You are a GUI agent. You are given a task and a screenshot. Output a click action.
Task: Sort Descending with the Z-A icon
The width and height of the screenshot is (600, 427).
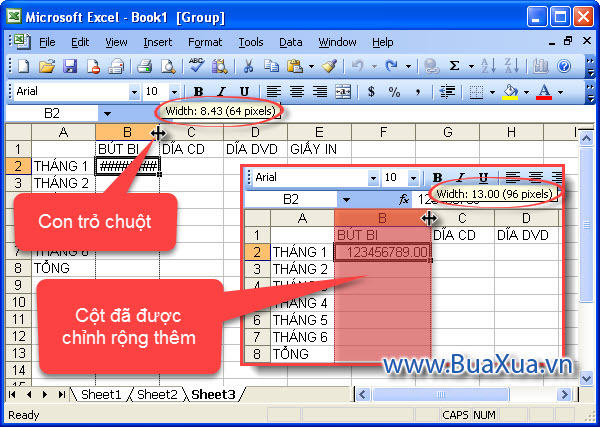(511, 67)
